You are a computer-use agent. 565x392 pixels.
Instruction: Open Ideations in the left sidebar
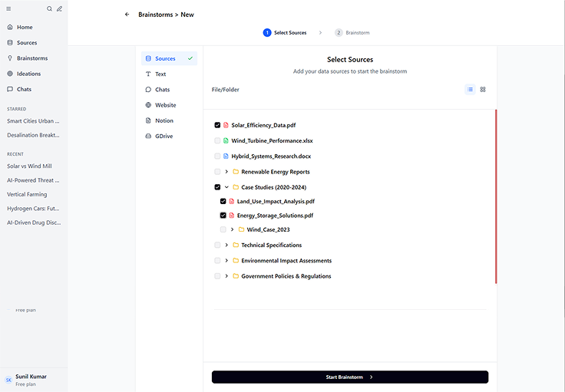click(x=28, y=74)
